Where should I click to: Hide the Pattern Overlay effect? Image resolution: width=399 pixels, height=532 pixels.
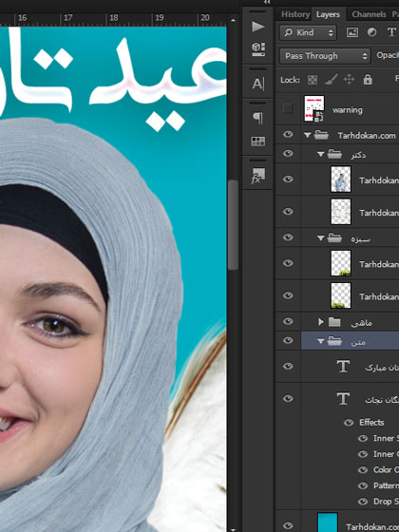click(x=363, y=485)
